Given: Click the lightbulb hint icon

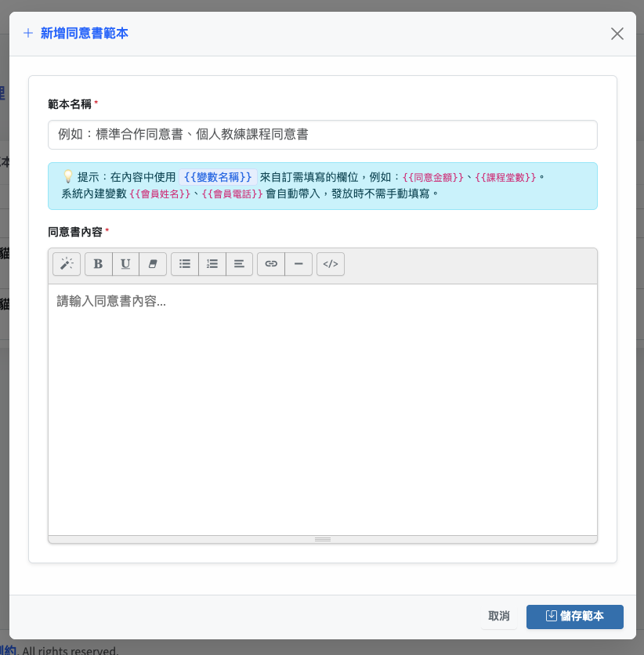Looking at the screenshot, I should 67,177.
